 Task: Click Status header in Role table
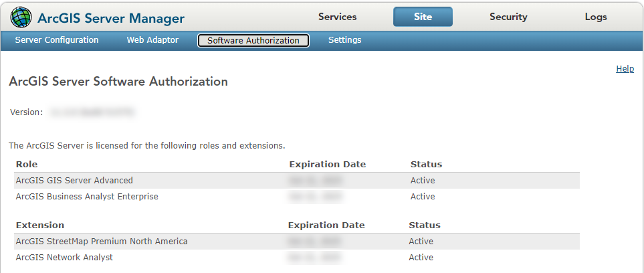[x=426, y=165]
